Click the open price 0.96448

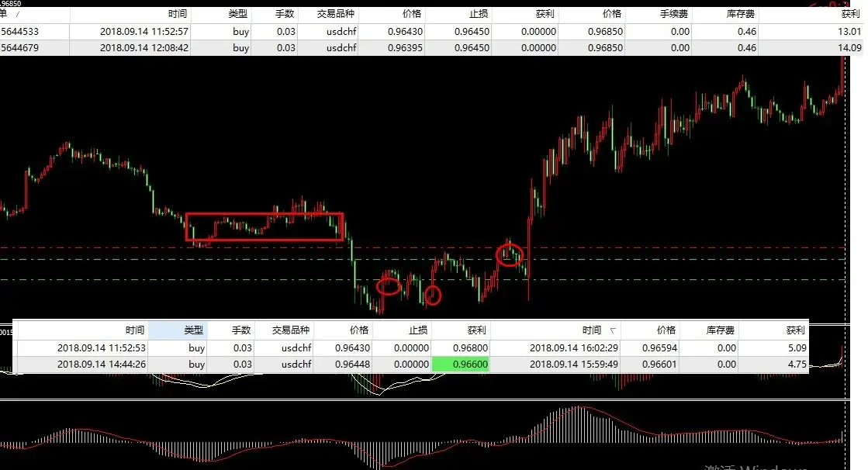pyautogui.click(x=353, y=365)
